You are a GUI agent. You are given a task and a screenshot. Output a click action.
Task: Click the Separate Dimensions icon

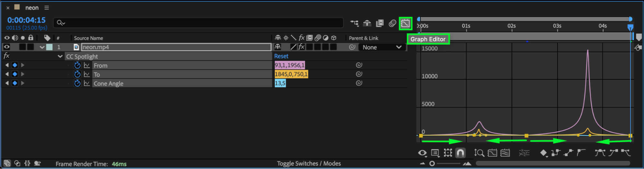click(524, 153)
